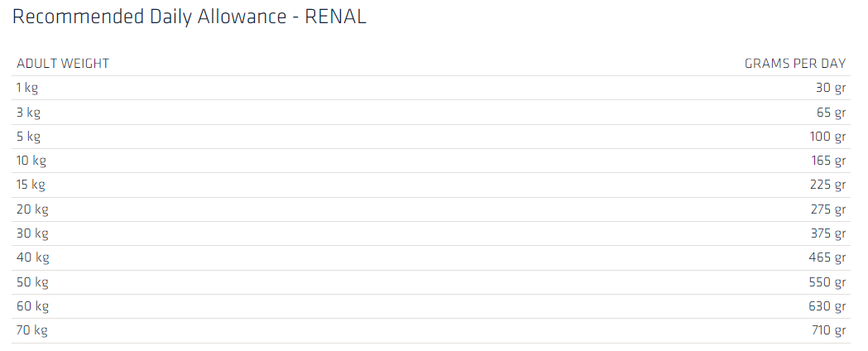Screen dimensions: 868x351
Task: Click the 10 kg weight row label
Action: click(31, 161)
